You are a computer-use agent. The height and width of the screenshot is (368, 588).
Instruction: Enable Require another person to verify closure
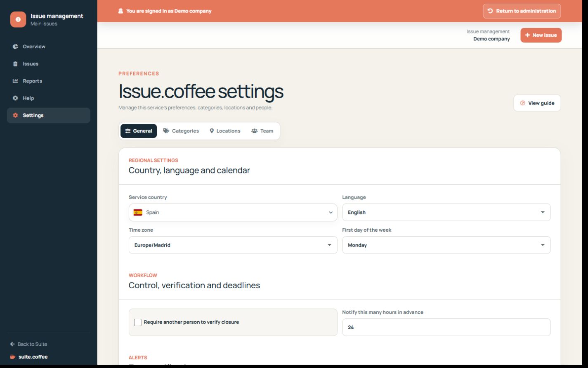(138, 322)
